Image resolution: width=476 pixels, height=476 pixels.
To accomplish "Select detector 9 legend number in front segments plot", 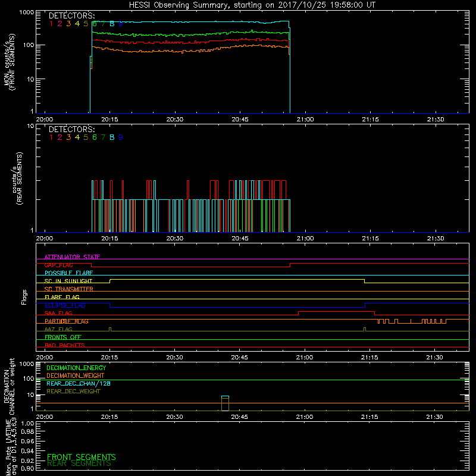I will coord(121,24).
